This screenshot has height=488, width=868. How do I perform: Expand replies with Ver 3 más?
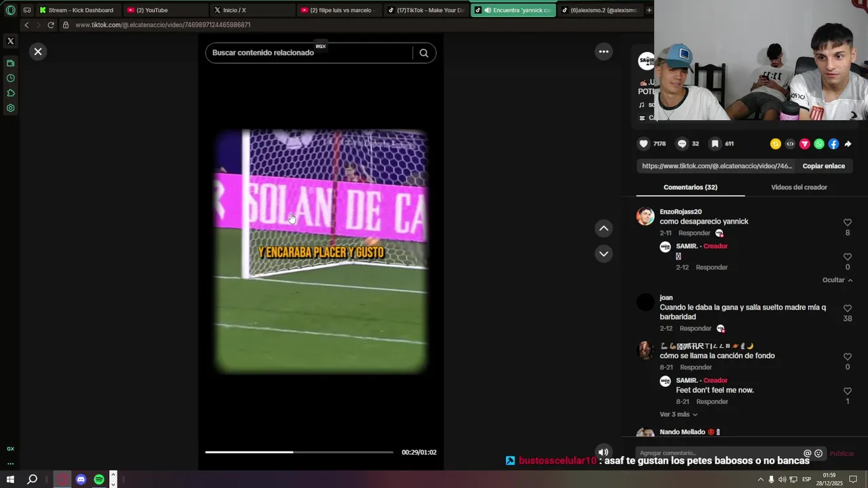[x=678, y=414]
